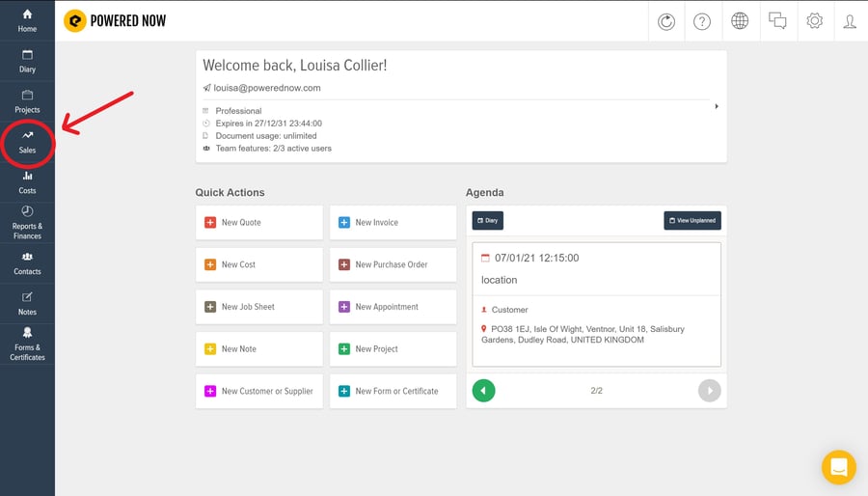The width and height of the screenshot is (868, 496).
Task: Click the Agenda Diary button
Action: [487, 221]
